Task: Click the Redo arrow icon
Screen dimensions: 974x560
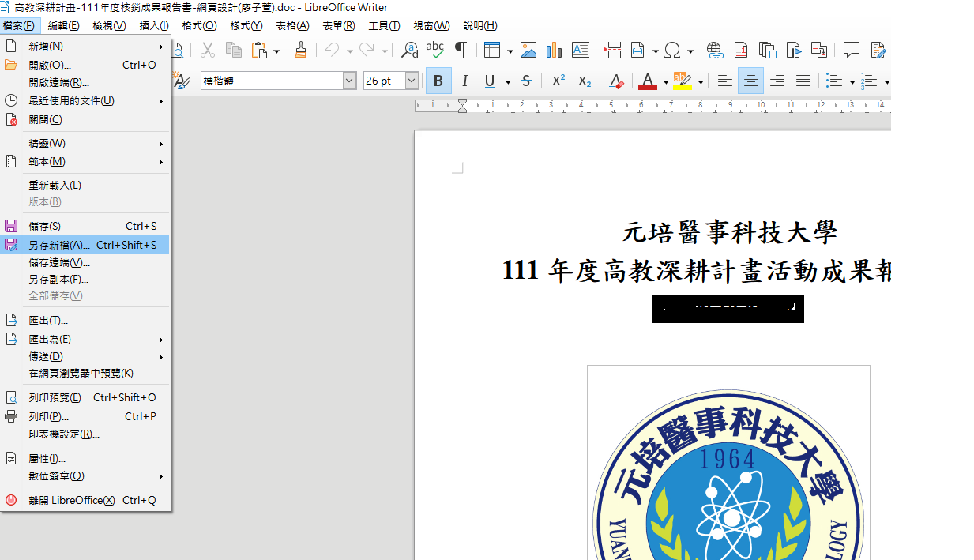Action: [x=367, y=51]
